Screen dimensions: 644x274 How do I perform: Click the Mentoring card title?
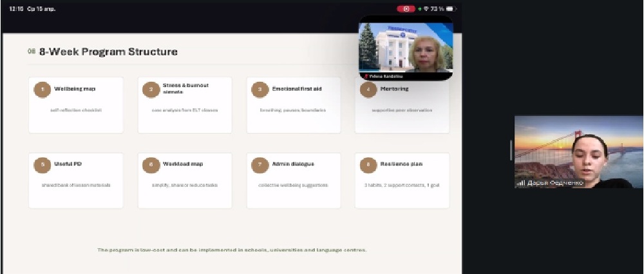394,88
